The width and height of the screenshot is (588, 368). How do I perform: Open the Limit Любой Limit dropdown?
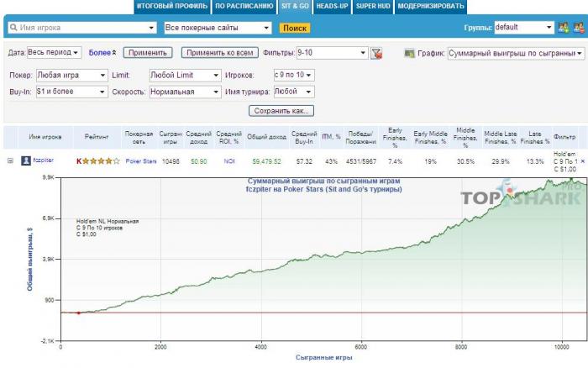pos(186,76)
